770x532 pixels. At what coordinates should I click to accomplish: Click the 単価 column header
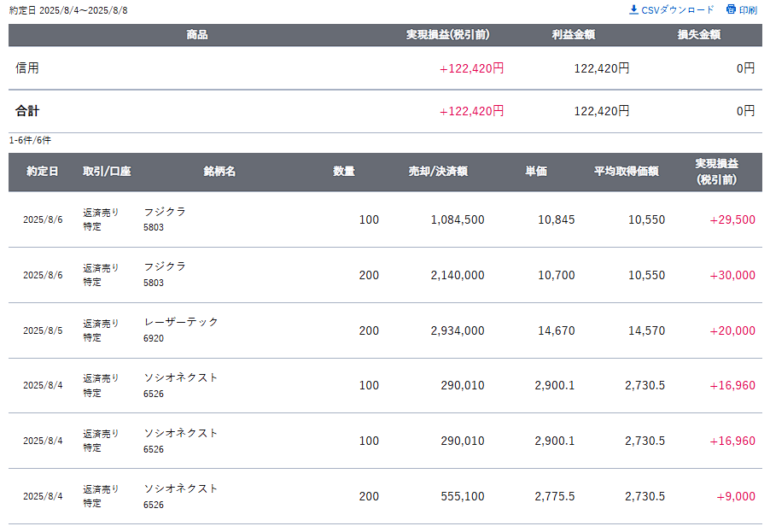pos(536,172)
